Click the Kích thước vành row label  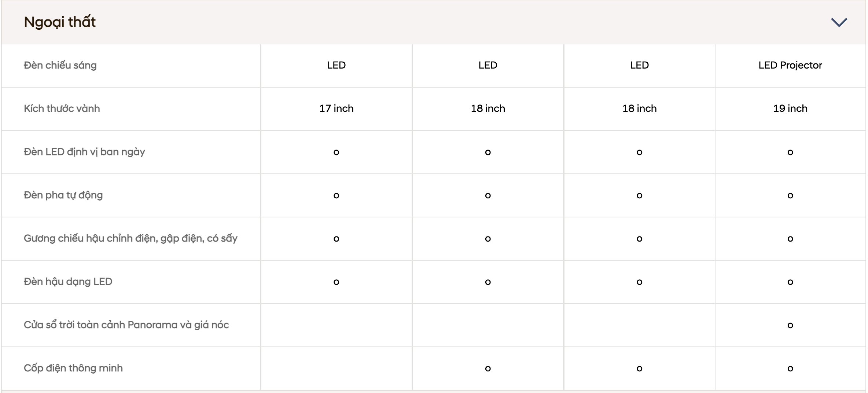point(62,109)
